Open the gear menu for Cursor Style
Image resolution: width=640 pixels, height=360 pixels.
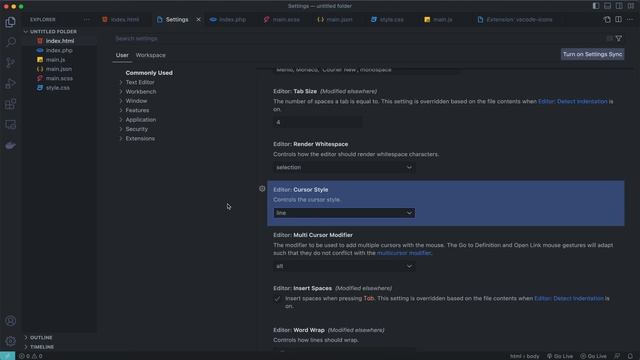(x=262, y=189)
